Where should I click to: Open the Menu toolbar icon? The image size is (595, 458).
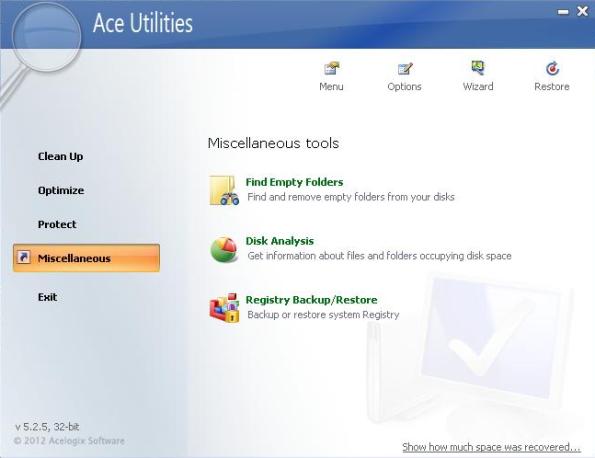coord(332,69)
